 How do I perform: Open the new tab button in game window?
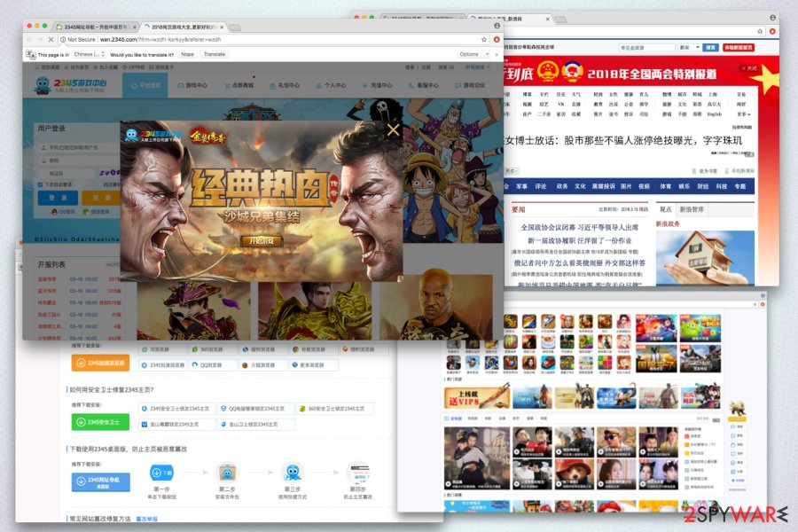click(235, 27)
